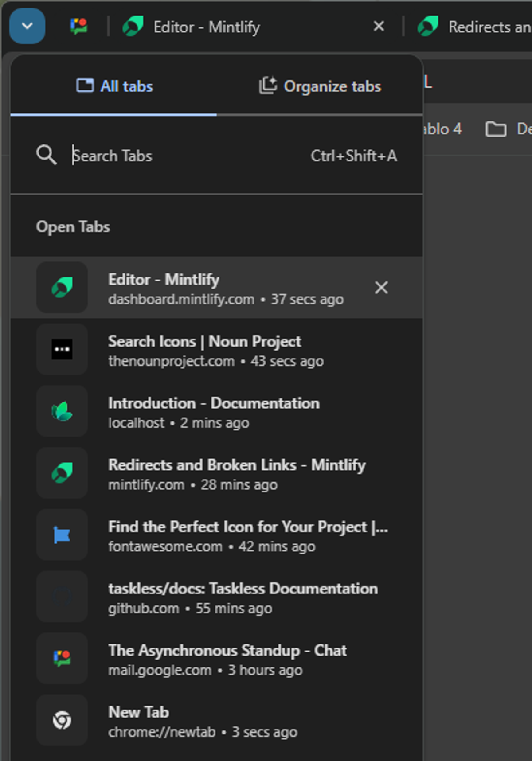Collapse the tab search dropdown chevron button

(x=27, y=26)
